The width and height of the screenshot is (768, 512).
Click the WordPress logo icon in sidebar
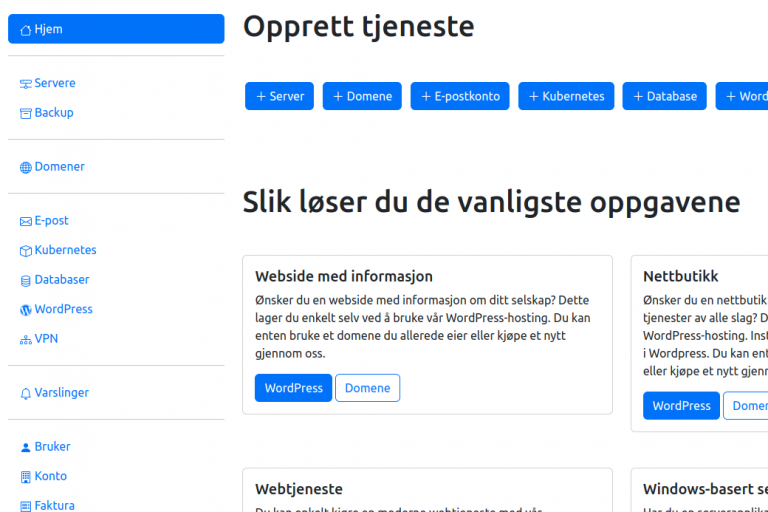click(26, 310)
